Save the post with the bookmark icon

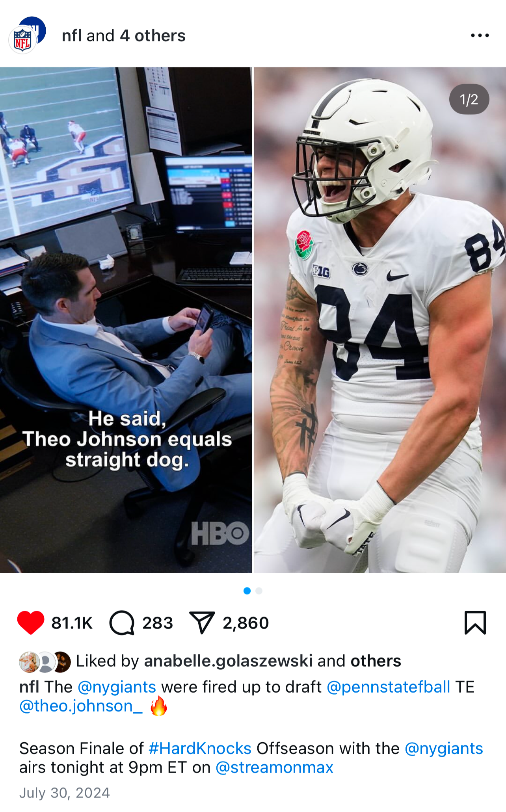pos(475,622)
